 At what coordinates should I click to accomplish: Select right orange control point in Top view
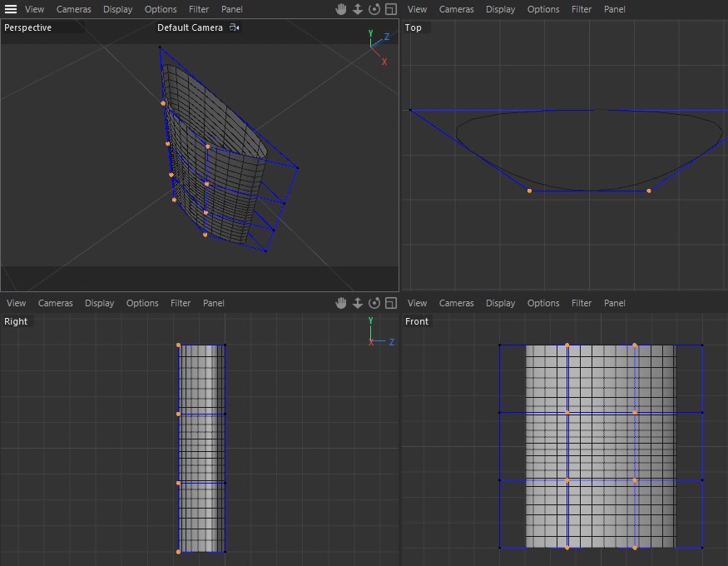tap(649, 191)
